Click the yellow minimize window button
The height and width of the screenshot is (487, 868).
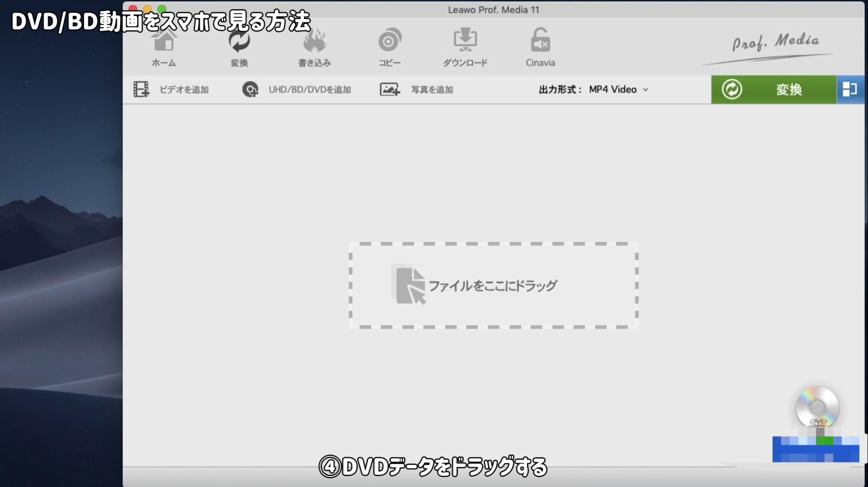[147, 9]
